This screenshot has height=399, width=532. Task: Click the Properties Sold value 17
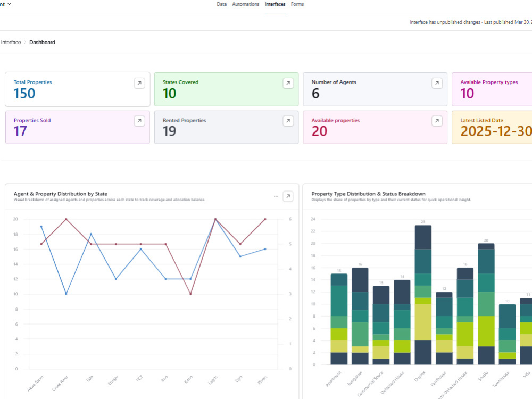pos(20,131)
